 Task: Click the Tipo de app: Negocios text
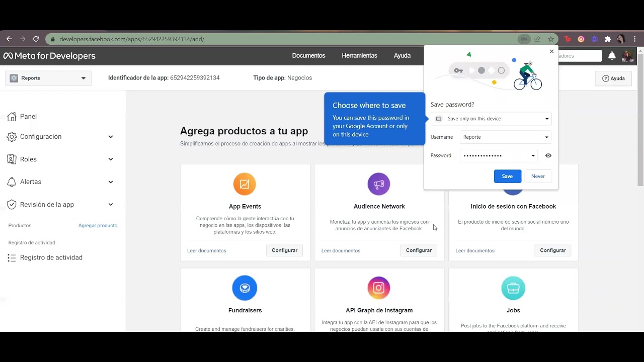(x=282, y=78)
